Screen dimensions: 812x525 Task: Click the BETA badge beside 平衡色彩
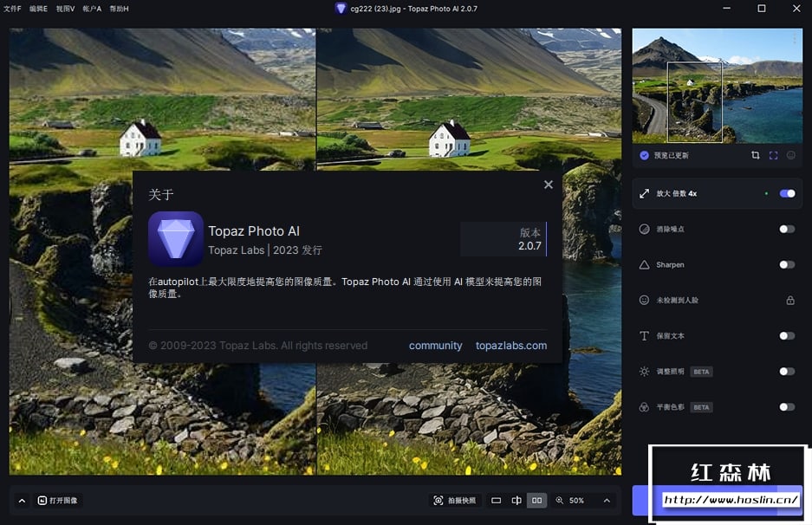coord(701,407)
